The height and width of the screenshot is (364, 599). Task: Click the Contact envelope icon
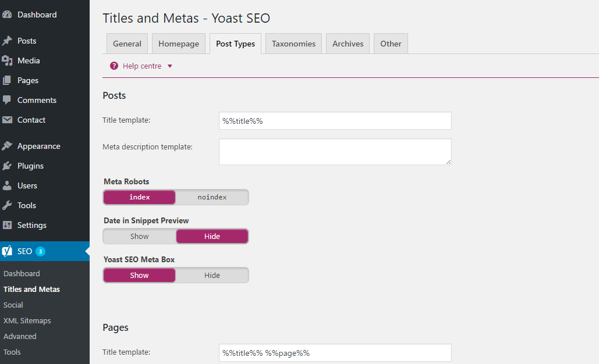click(7, 120)
